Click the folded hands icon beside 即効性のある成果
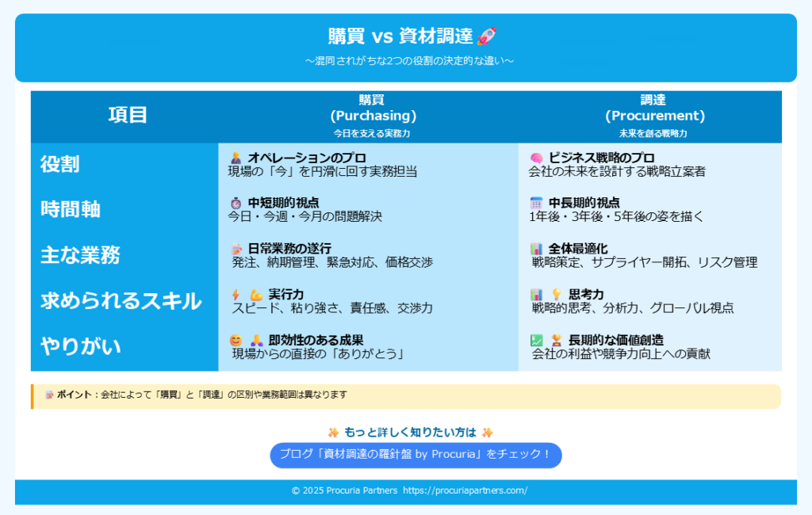Screen dimensions: 812x515 click(255, 340)
